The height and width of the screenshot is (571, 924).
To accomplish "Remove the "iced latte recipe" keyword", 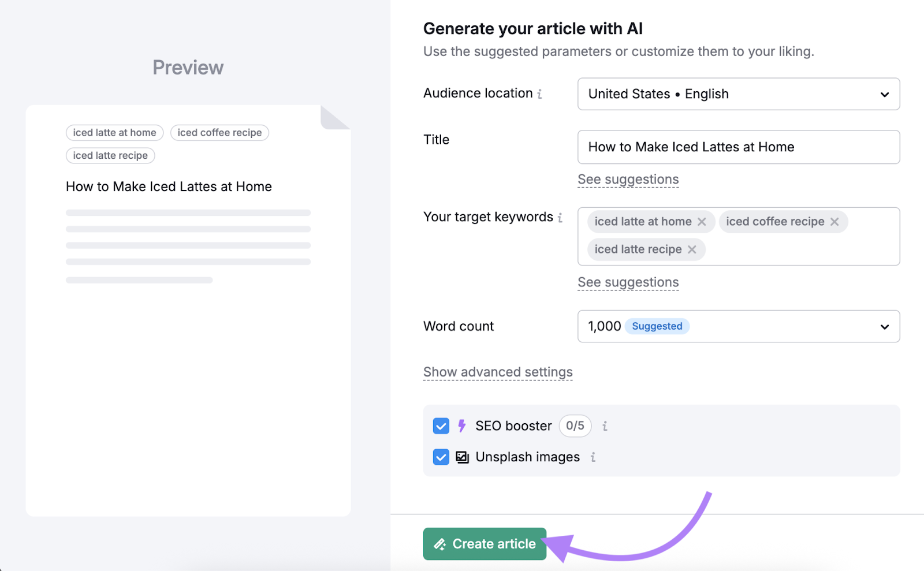I will (692, 249).
